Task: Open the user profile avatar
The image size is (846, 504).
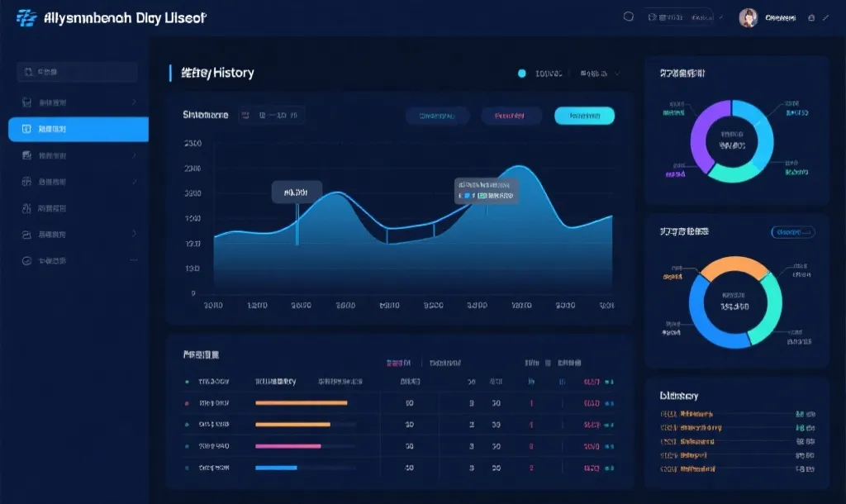Action: tap(749, 17)
